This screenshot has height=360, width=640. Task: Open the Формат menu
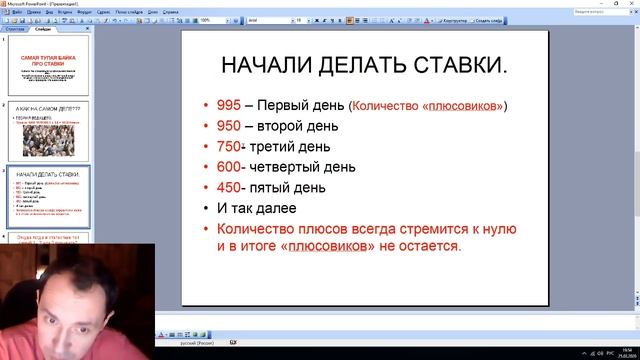click(84, 12)
